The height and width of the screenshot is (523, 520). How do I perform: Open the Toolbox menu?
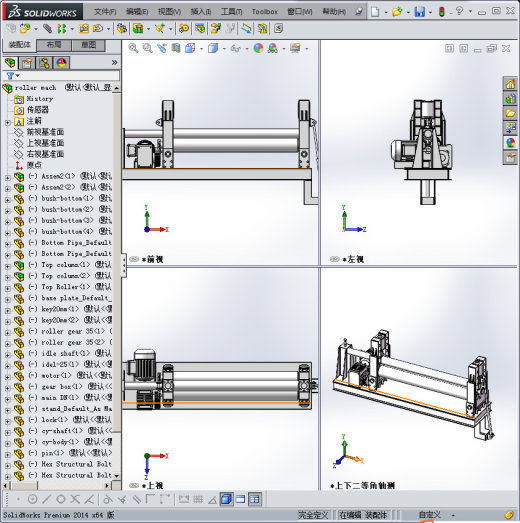265,12
